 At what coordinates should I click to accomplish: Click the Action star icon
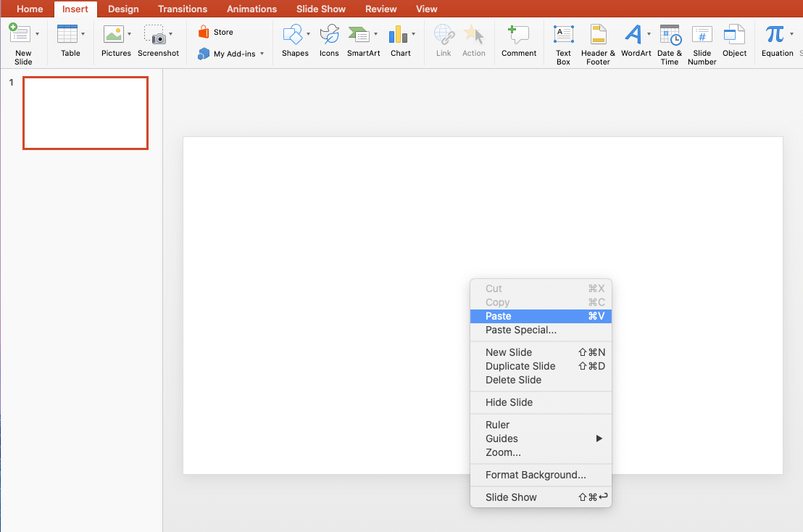coord(474,34)
